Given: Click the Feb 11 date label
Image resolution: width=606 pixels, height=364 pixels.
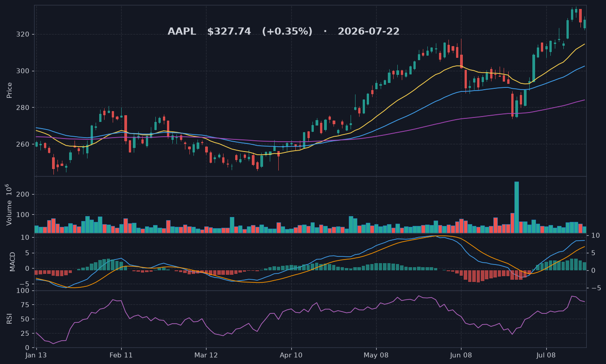Looking at the screenshot, I should [x=121, y=355].
